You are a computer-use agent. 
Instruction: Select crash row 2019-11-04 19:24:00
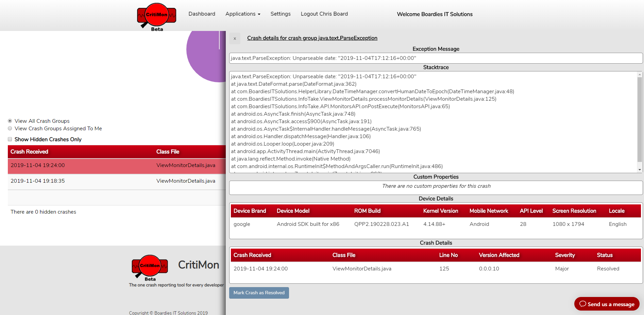[117, 166]
